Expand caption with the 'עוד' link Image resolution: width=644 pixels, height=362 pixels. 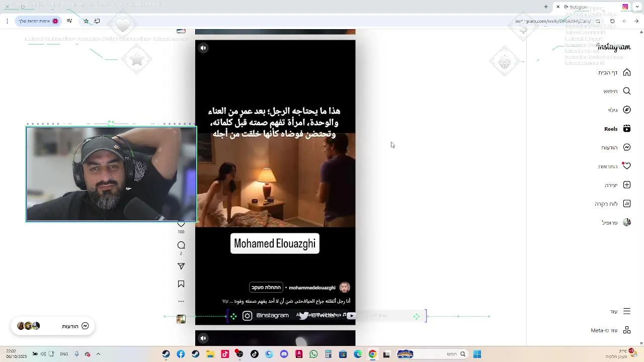coord(225,301)
